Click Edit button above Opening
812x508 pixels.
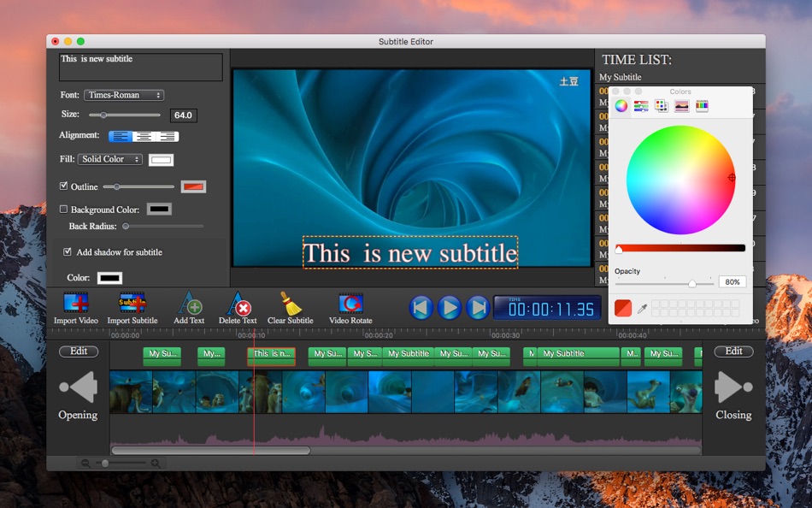tap(79, 351)
